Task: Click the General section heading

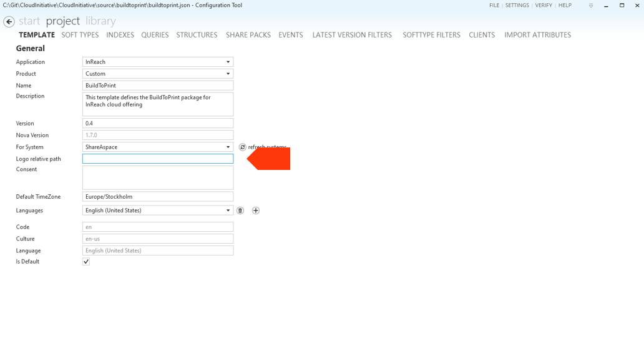Action: [31, 49]
